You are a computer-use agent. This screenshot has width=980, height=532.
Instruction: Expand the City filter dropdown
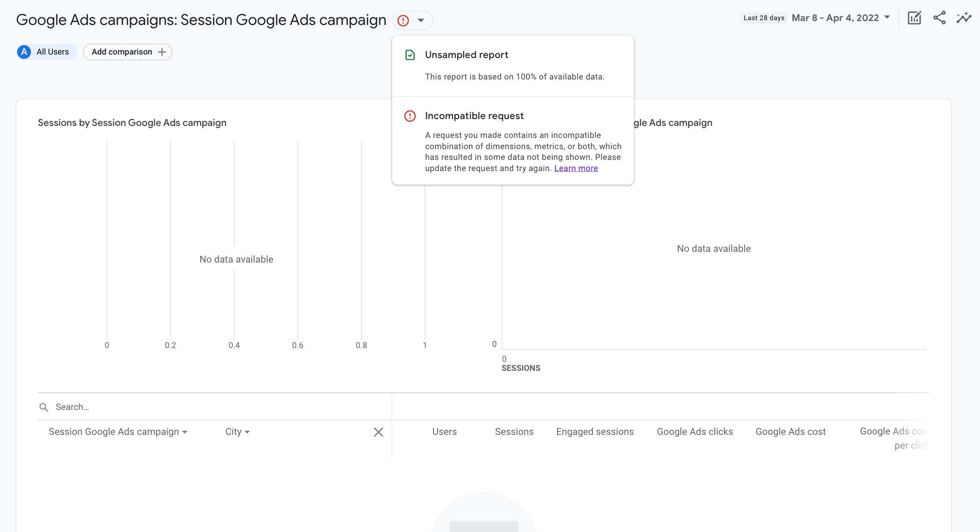pyautogui.click(x=237, y=432)
